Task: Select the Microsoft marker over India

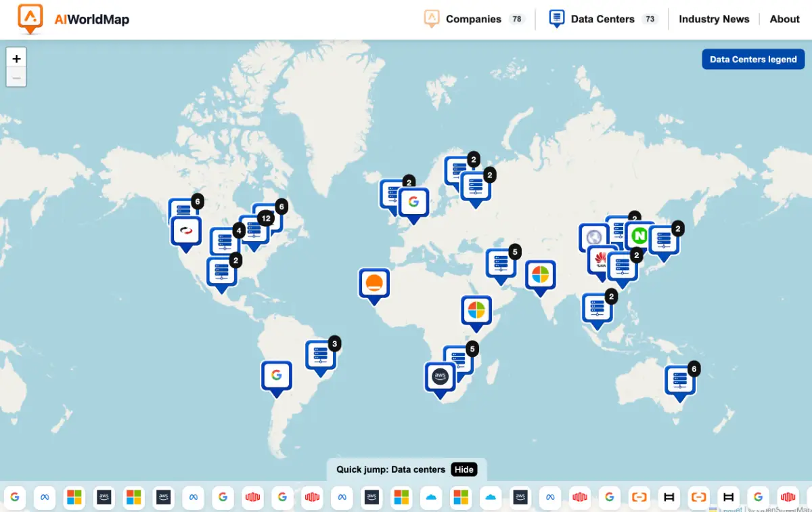Action: tap(540, 276)
